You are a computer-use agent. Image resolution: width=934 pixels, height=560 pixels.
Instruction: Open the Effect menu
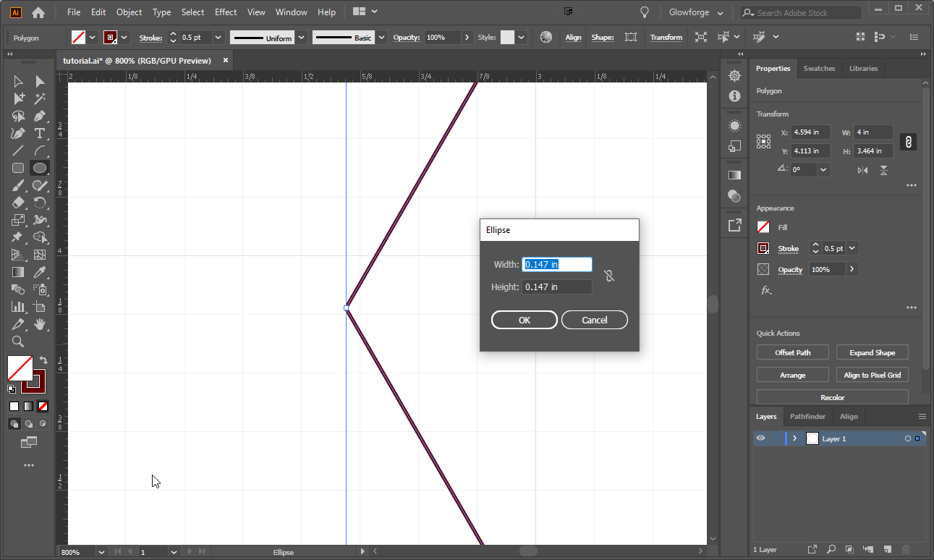click(226, 12)
